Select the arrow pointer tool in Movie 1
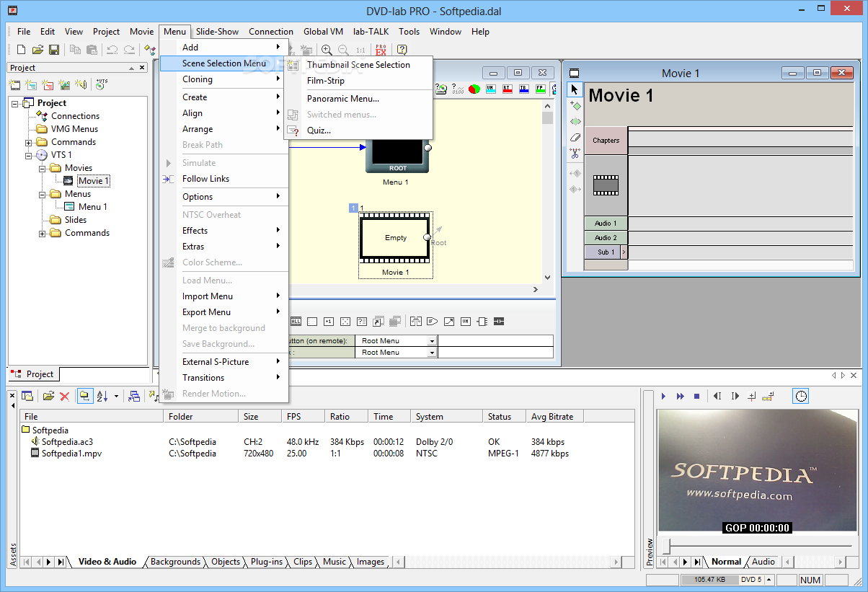This screenshot has height=592, width=868. coord(575,89)
